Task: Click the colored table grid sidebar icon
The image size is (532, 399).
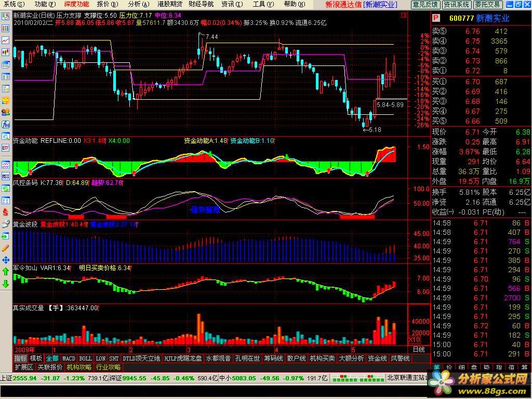Action: point(5,29)
